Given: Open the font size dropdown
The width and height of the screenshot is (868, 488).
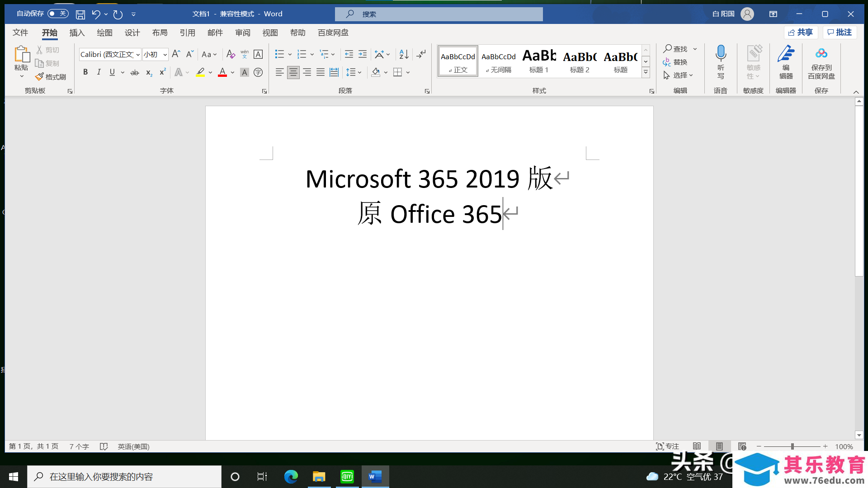Looking at the screenshot, I should pos(165,55).
